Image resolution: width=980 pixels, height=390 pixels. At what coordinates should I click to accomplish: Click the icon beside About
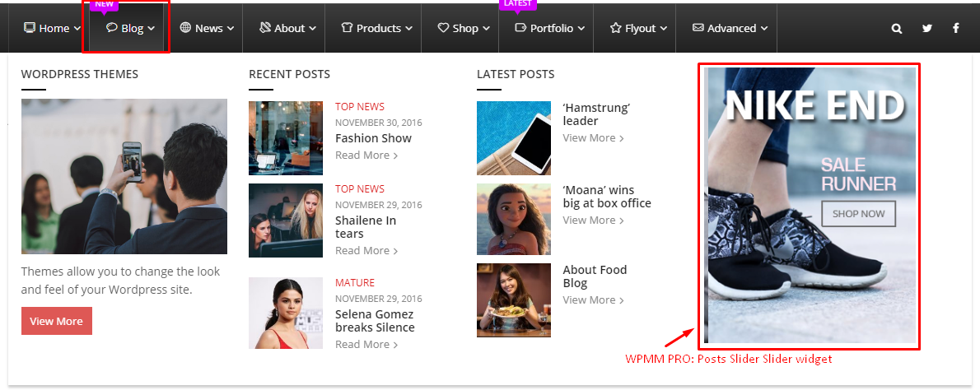click(x=265, y=27)
